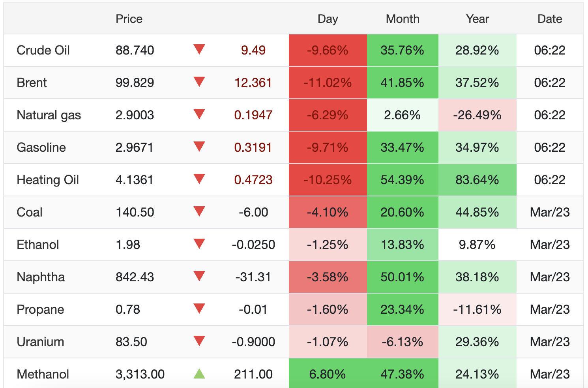588x388 pixels.
Task: Click the Heating Oil down arrow icon
Action: (199, 179)
